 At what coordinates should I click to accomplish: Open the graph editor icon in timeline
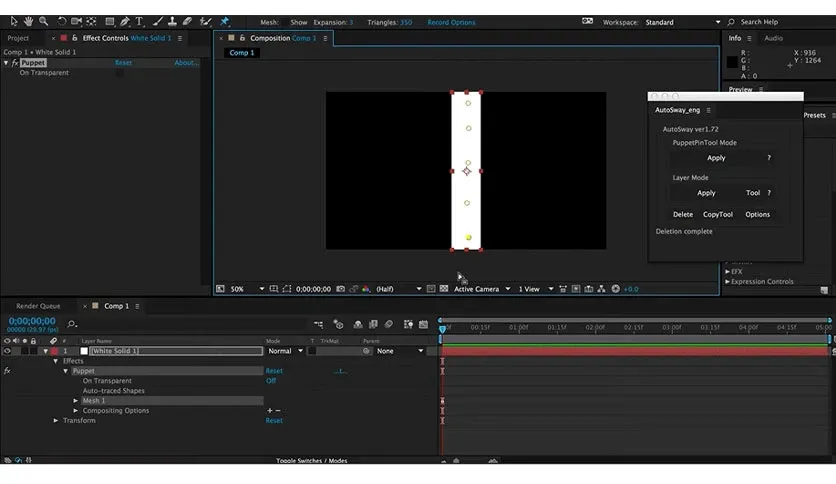tap(423, 324)
